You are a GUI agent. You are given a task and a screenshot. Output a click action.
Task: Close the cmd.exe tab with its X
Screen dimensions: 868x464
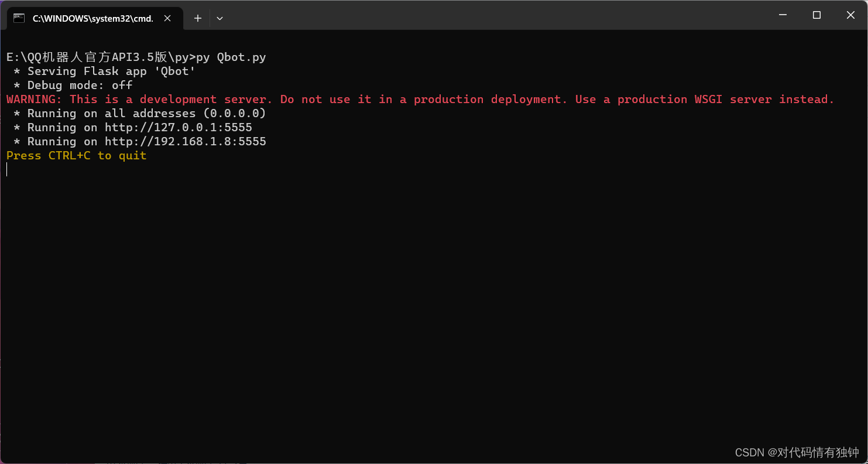point(167,18)
